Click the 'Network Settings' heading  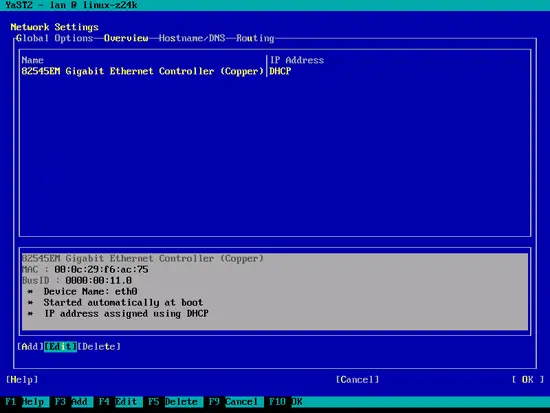[54, 27]
